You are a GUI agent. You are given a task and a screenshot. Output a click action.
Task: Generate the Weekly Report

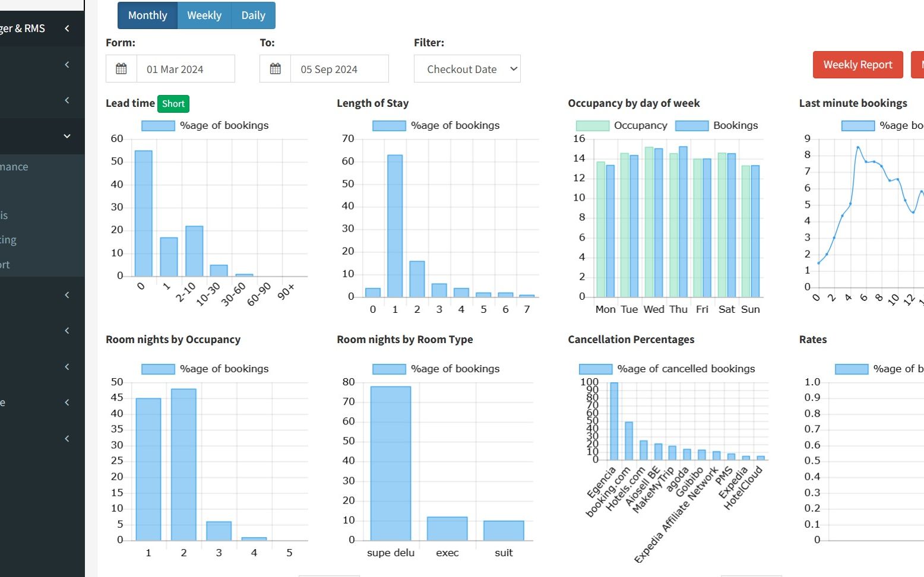point(857,65)
